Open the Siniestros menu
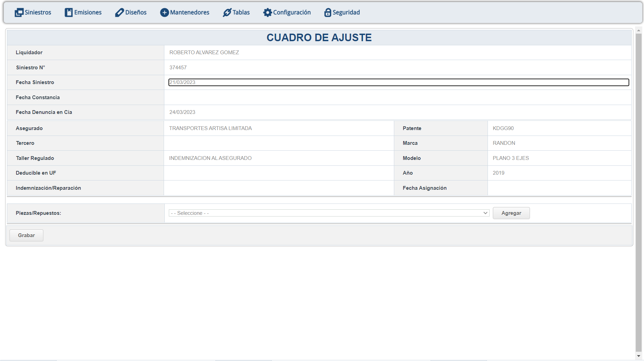The width and height of the screenshot is (644, 361). tap(38, 13)
